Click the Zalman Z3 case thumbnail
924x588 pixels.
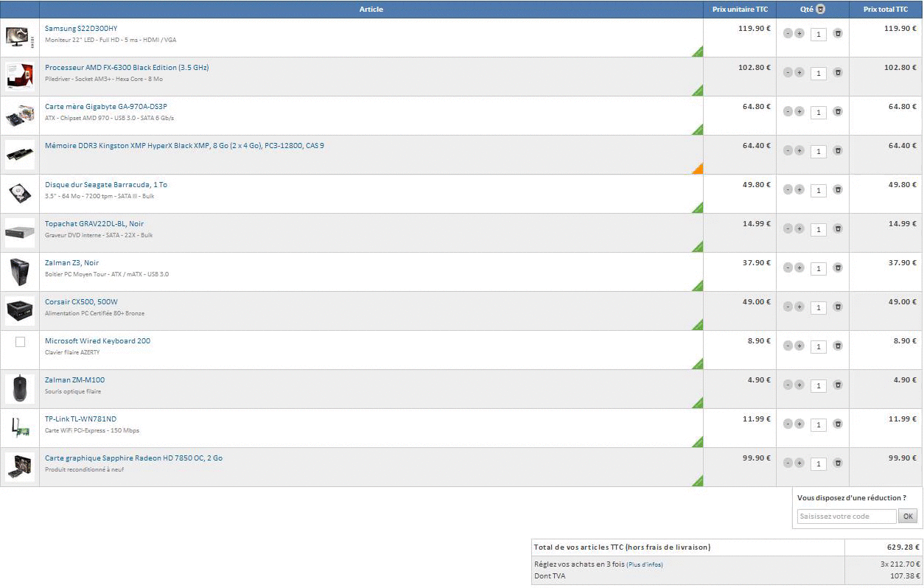20,272
